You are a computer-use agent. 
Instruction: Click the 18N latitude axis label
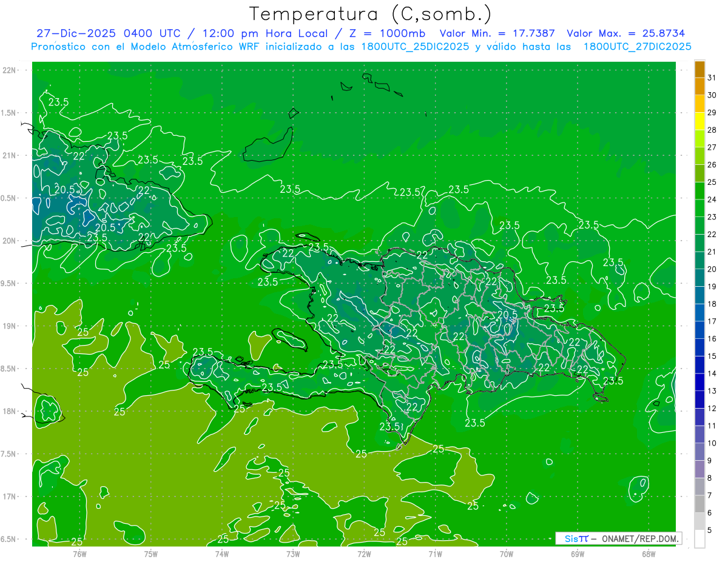pos(9,411)
